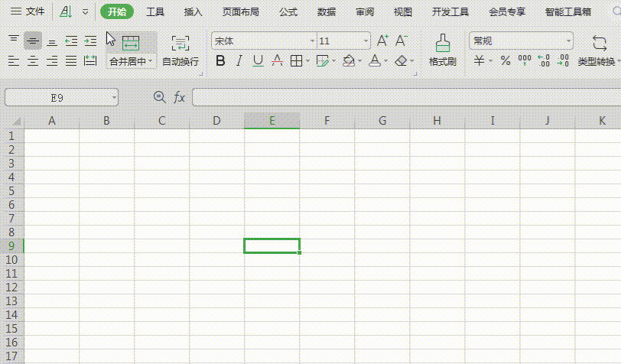Click the increase decimal places icon
Viewport: 621px width, 364px height.
pos(544,60)
